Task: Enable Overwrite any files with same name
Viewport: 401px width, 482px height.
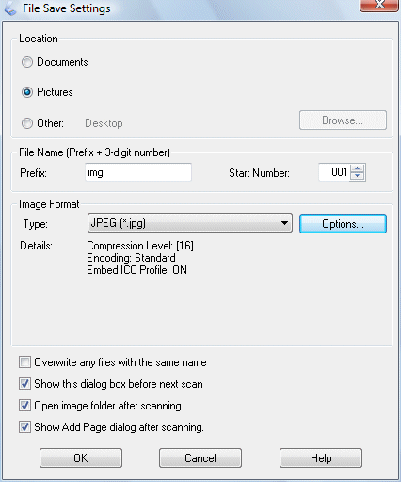Action: [25, 362]
